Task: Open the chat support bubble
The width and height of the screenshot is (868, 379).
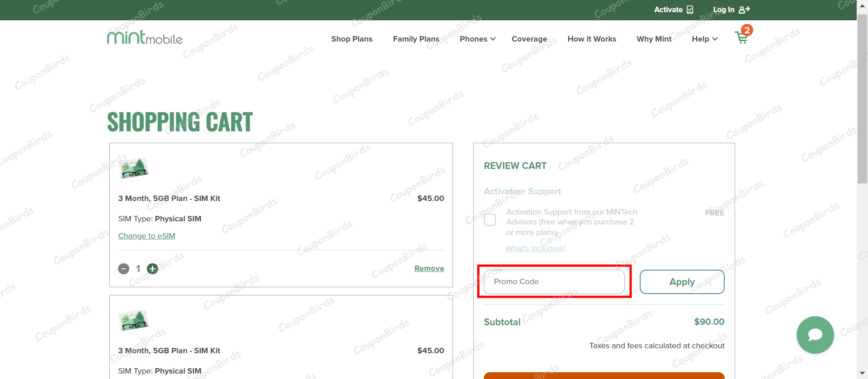Action: tap(815, 335)
